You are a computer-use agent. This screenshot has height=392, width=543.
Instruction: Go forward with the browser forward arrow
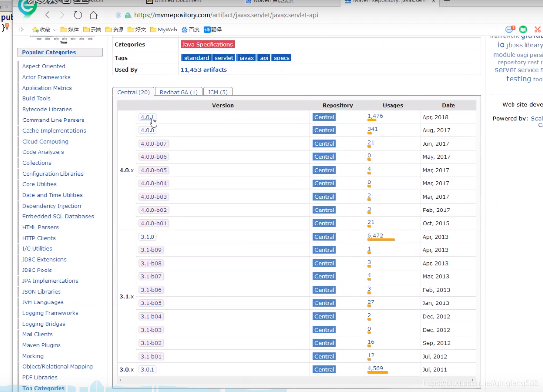coord(62,15)
